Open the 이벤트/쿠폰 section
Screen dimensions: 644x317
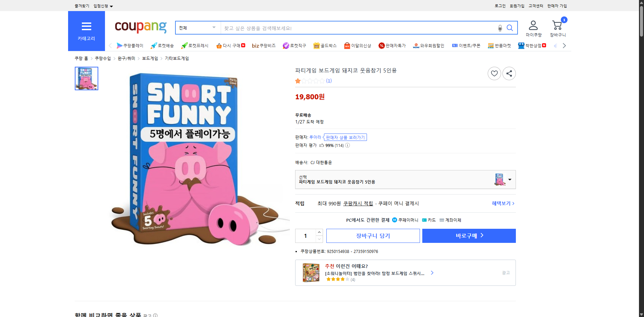point(466,46)
